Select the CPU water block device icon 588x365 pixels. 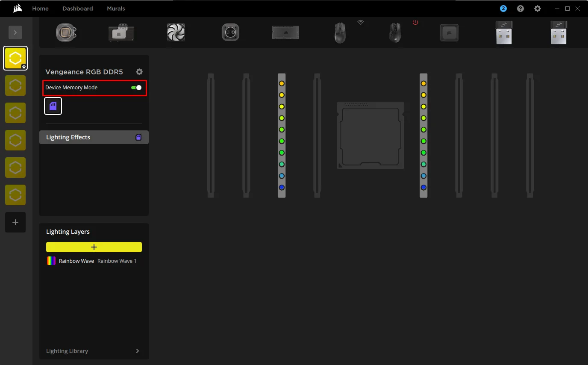[x=66, y=32]
